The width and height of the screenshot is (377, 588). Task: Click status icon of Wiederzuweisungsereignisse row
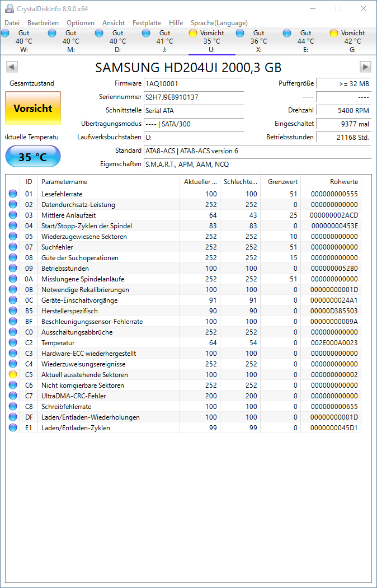tap(13, 364)
